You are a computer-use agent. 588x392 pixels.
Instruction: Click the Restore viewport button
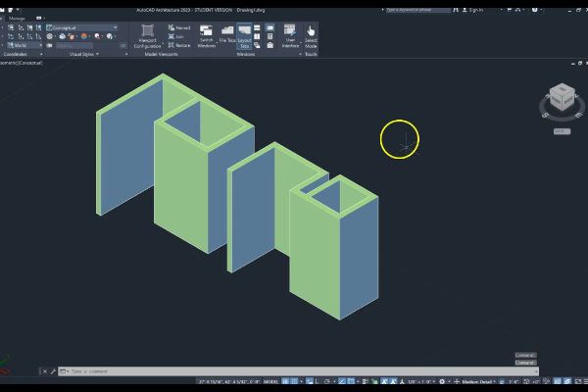(180, 45)
